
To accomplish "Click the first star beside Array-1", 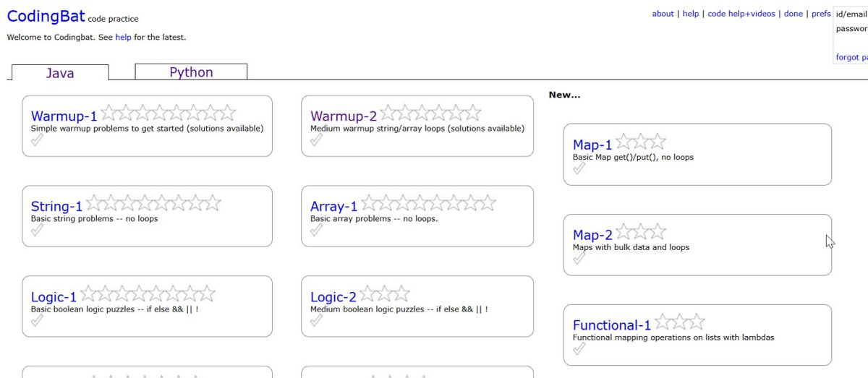I will pyautogui.click(x=370, y=202).
